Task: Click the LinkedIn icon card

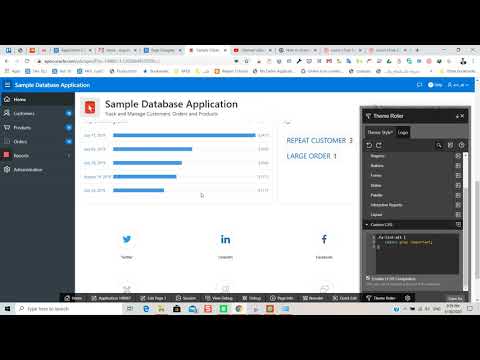Action: 225,239
